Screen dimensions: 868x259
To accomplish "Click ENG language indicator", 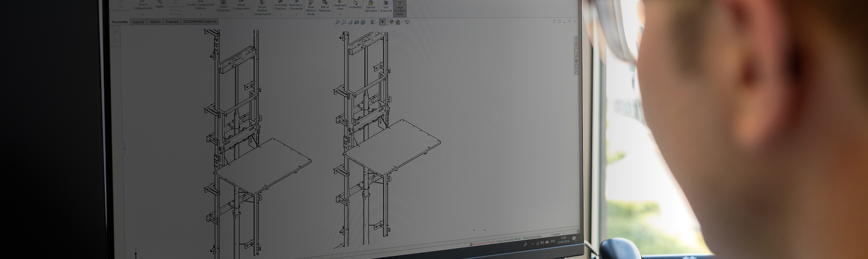I will (x=553, y=241).
